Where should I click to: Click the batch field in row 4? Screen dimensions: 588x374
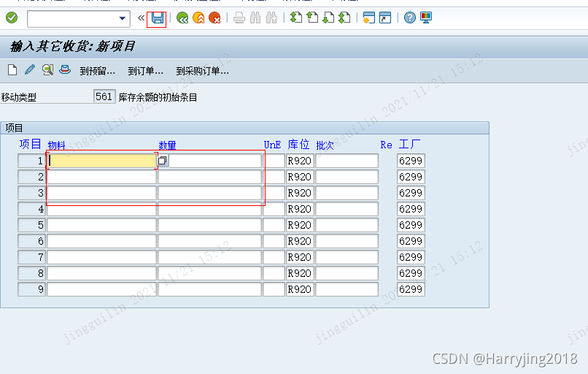point(347,209)
